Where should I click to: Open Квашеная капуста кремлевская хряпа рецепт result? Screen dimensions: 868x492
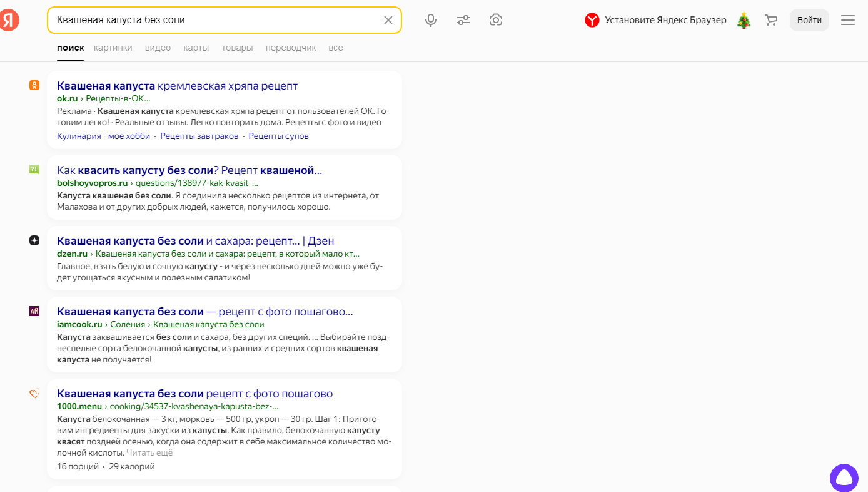tap(177, 85)
